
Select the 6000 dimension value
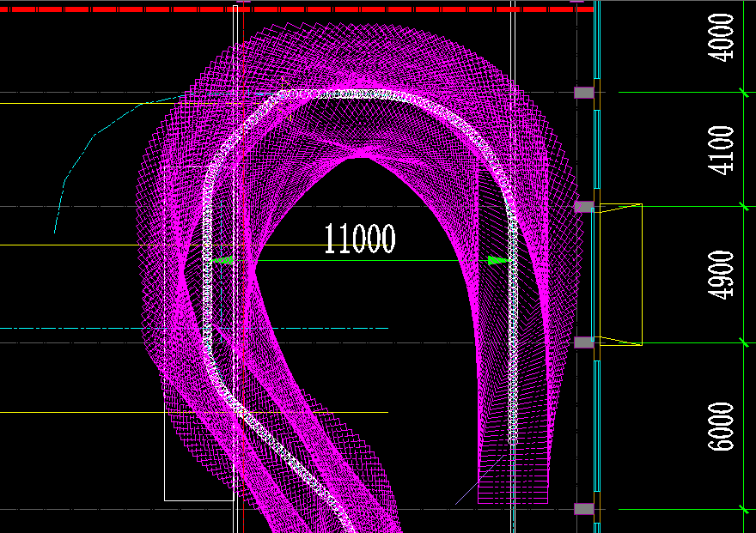721,427
